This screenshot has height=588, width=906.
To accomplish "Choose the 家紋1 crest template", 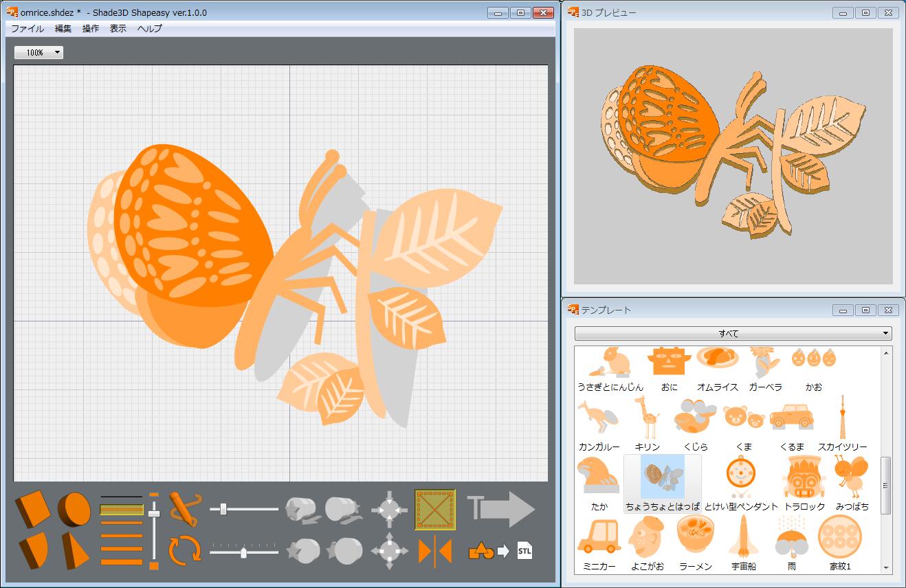I will coord(840,544).
